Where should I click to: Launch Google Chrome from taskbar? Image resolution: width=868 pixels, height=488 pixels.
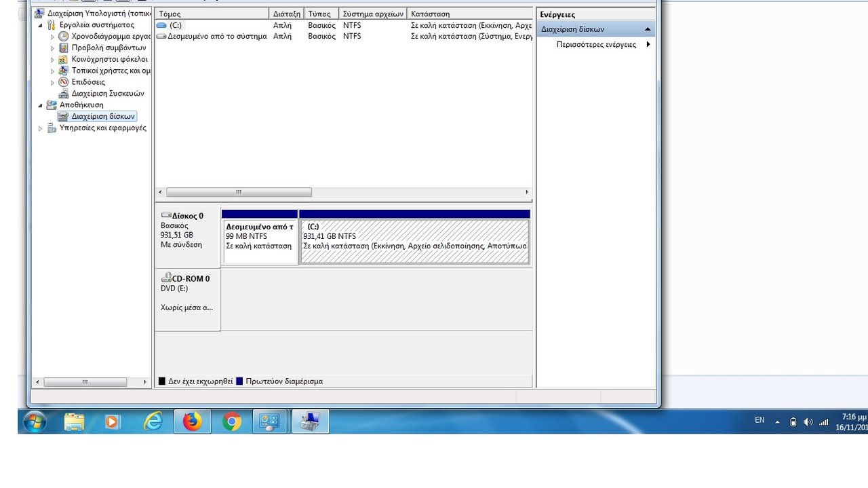click(x=232, y=422)
